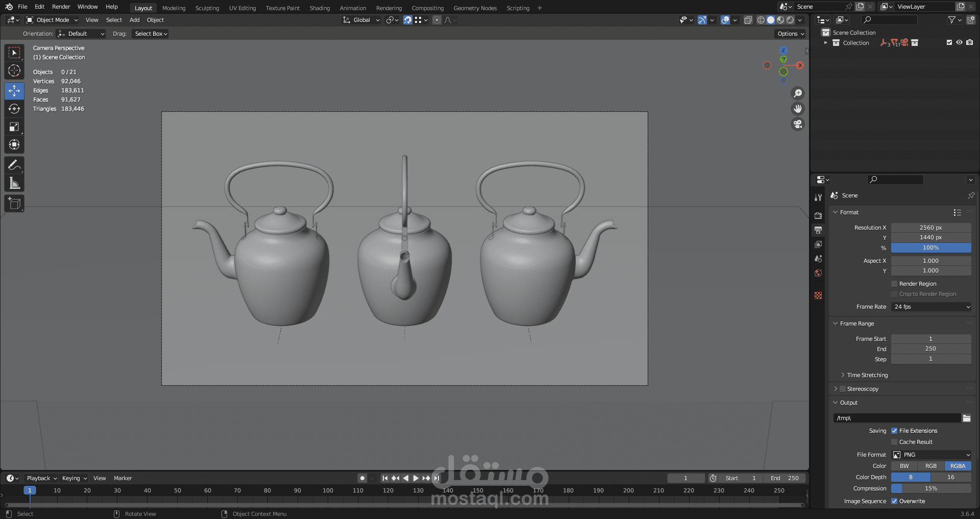
Task: Disable the File Extensions checkbox
Action: pos(894,431)
